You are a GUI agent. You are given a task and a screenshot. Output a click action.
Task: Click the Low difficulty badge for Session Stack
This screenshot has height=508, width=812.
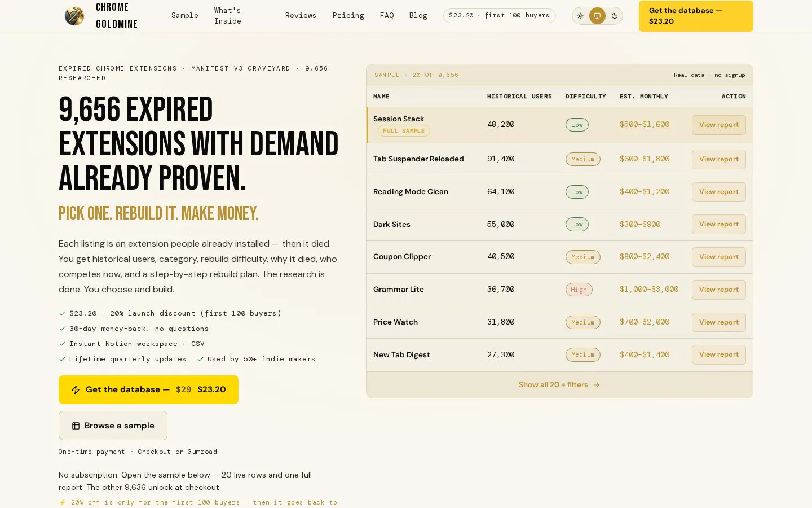point(577,125)
